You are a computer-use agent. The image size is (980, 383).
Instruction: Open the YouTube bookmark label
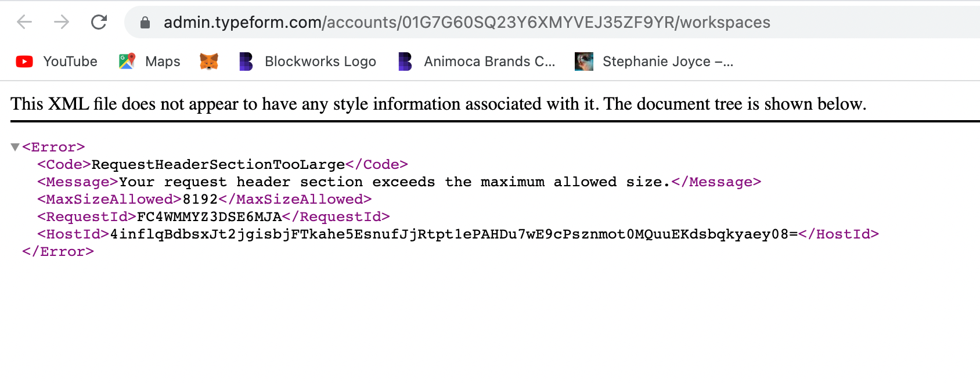pos(70,62)
